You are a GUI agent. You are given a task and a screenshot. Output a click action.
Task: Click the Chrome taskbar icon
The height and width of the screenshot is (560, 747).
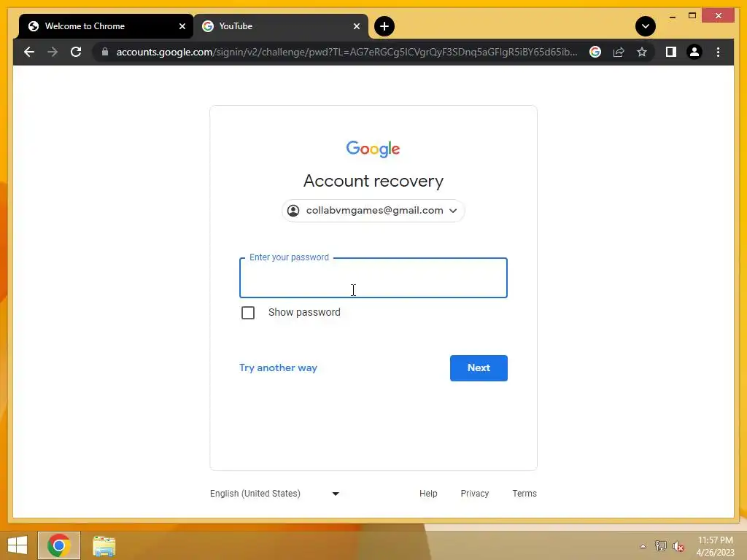pyautogui.click(x=59, y=545)
